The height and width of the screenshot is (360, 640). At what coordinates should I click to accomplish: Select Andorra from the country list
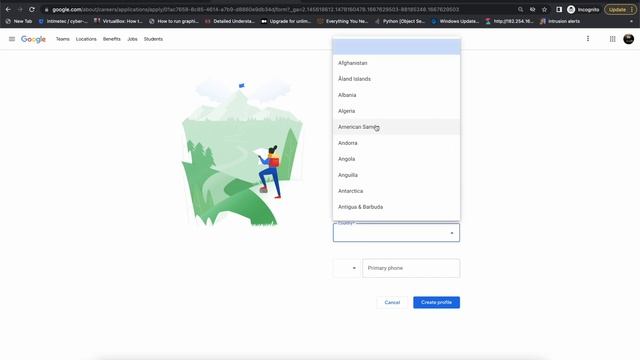[x=396, y=143]
